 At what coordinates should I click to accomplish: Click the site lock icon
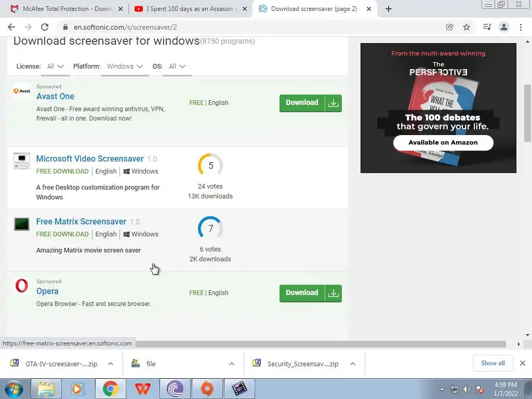tap(65, 27)
